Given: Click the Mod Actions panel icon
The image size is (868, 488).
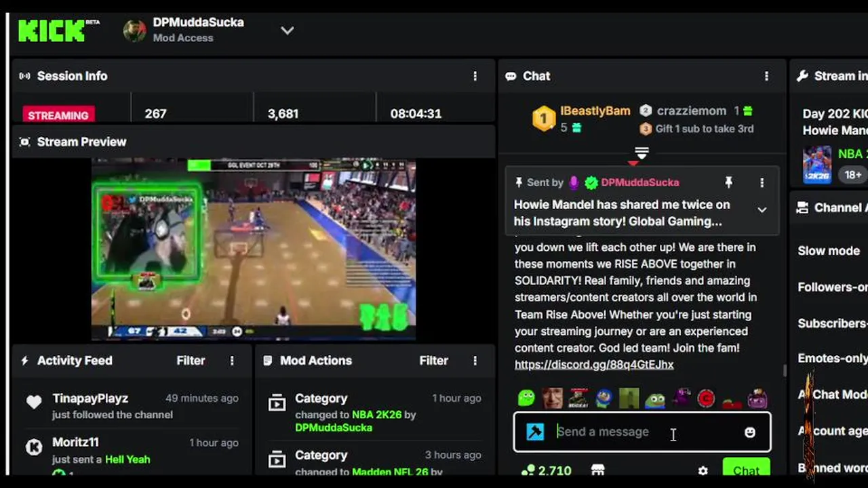Looking at the screenshot, I should 268,361.
